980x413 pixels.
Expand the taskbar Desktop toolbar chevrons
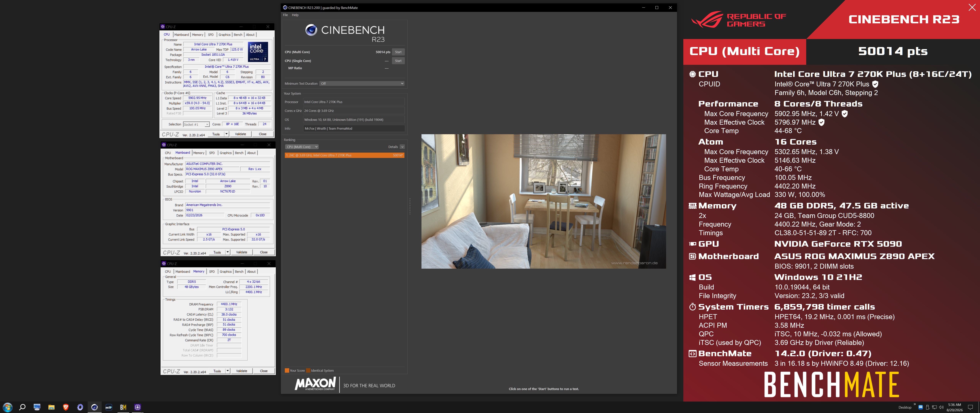915,404
